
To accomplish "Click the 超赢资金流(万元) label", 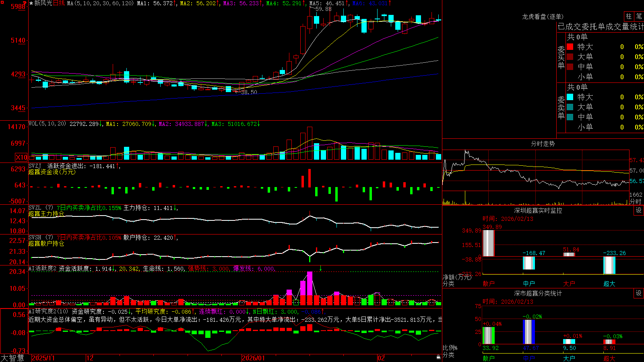I will 52,172.
